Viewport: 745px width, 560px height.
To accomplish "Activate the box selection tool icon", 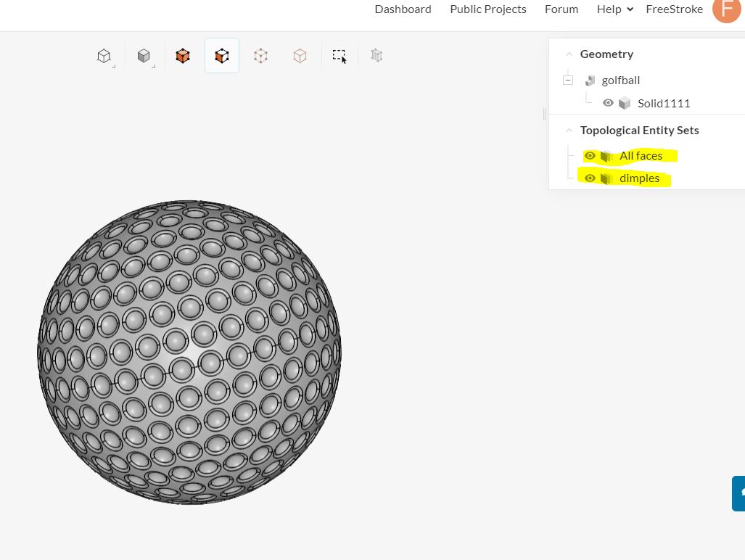I will (339, 56).
